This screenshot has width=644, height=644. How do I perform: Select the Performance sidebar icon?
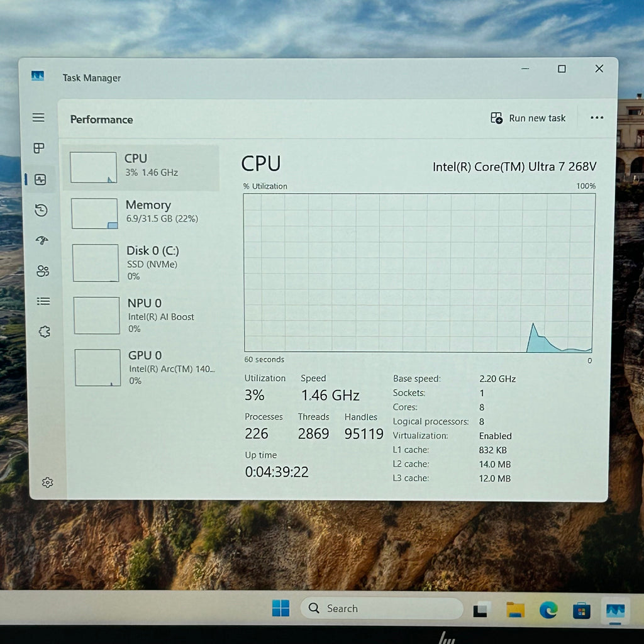point(40,179)
